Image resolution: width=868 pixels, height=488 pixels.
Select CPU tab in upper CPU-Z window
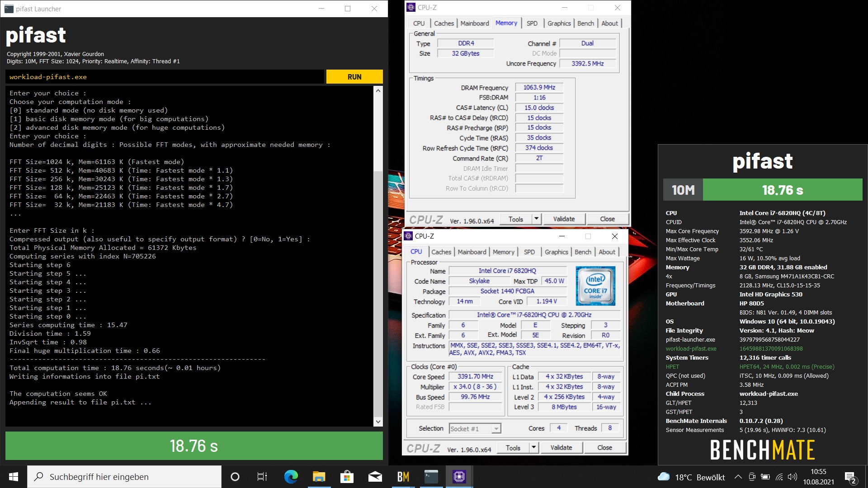coord(419,23)
